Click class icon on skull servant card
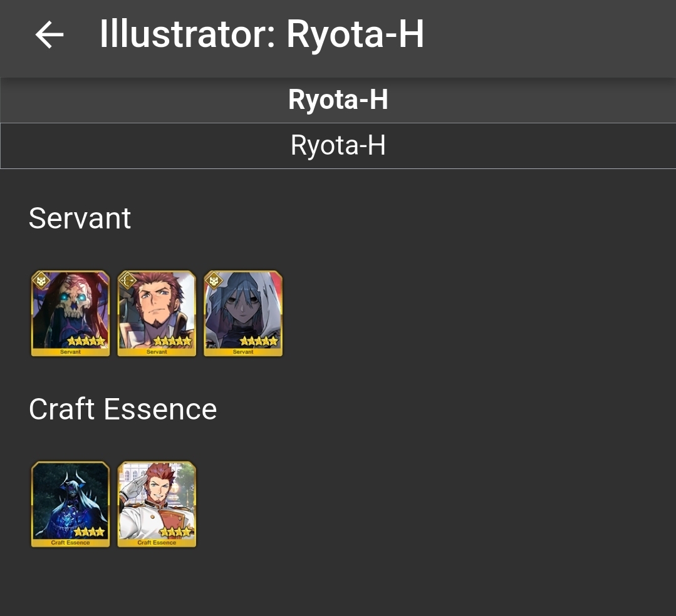The width and height of the screenshot is (676, 616). pyautogui.click(x=41, y=281)
